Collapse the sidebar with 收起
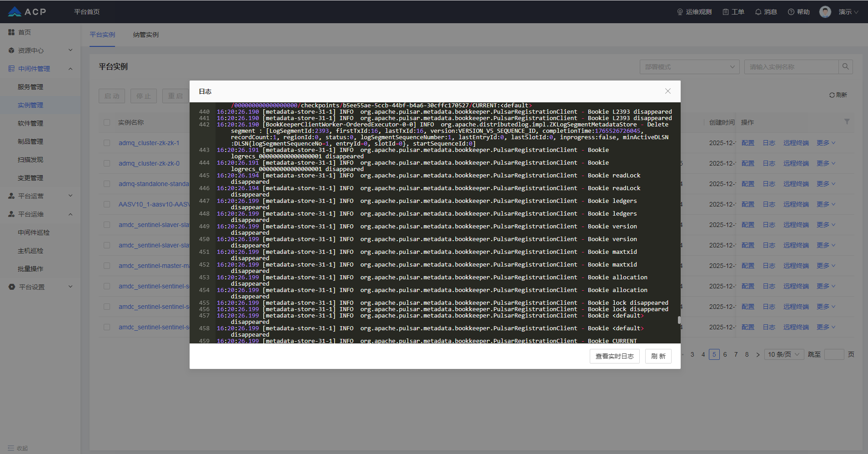 click(x=18, y=448)
